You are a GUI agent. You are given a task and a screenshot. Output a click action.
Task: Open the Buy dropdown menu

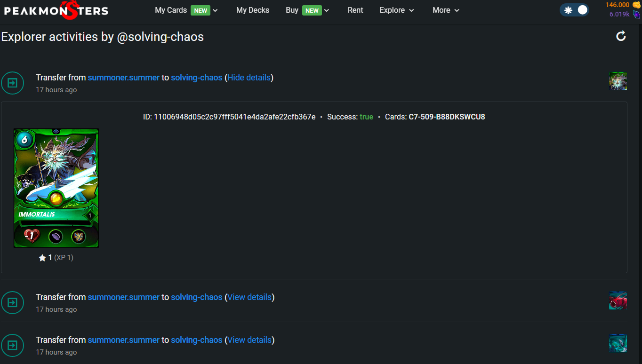tap(307, 10)
